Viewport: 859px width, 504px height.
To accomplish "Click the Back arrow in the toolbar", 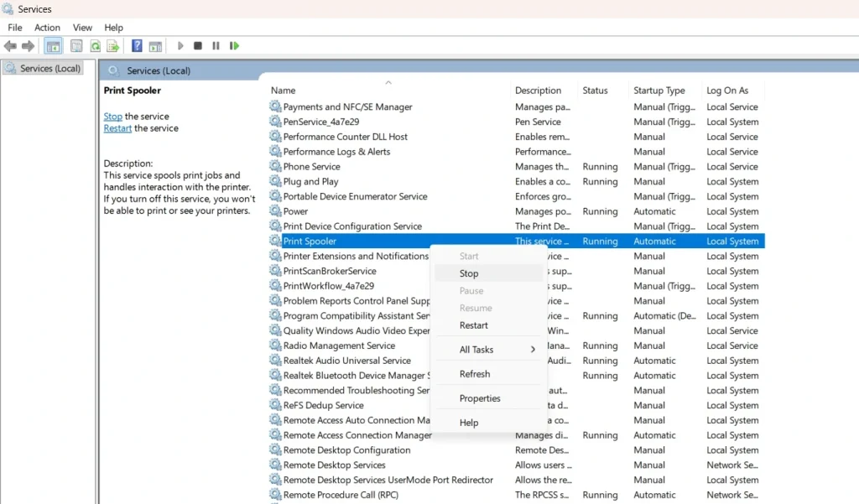I will click(x=11, y=46).
